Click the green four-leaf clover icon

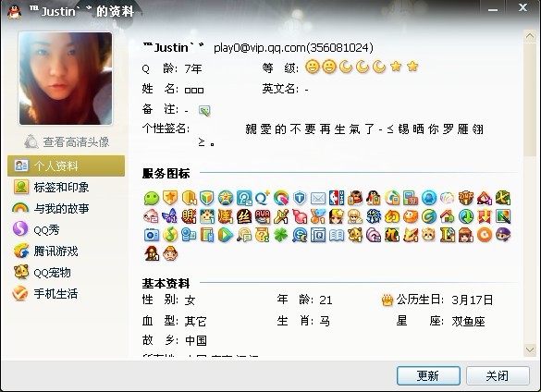[281, 236]
